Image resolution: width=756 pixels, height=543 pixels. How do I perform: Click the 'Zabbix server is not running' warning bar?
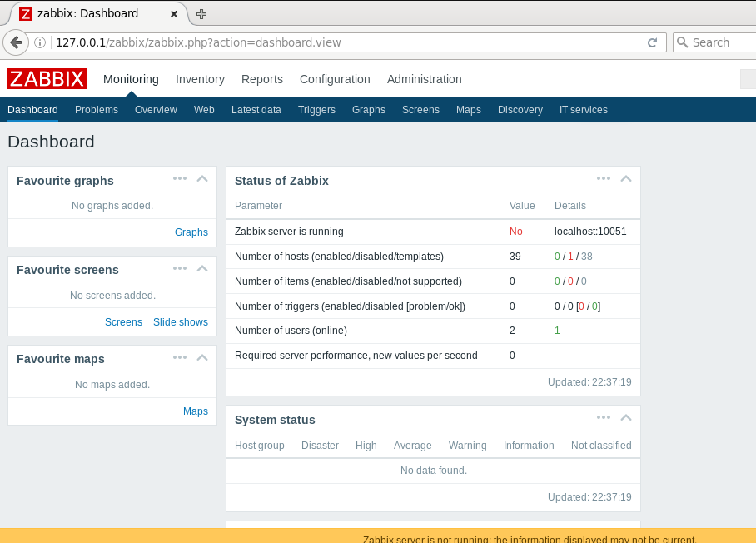(378, 536)
